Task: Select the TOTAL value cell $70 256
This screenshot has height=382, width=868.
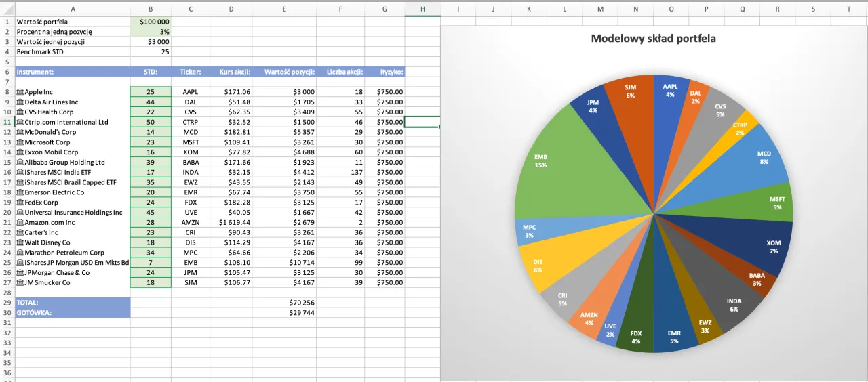Action: click(x=284, y=303)
